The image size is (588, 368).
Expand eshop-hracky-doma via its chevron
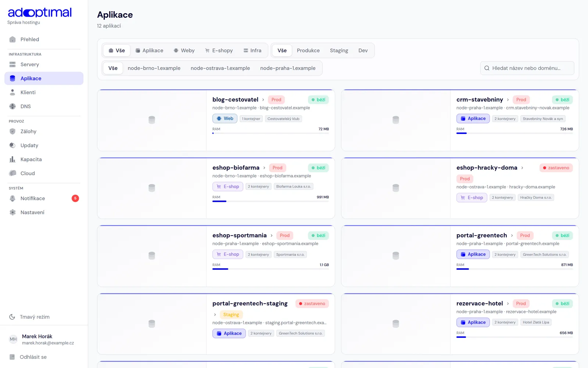pos(522,168)
